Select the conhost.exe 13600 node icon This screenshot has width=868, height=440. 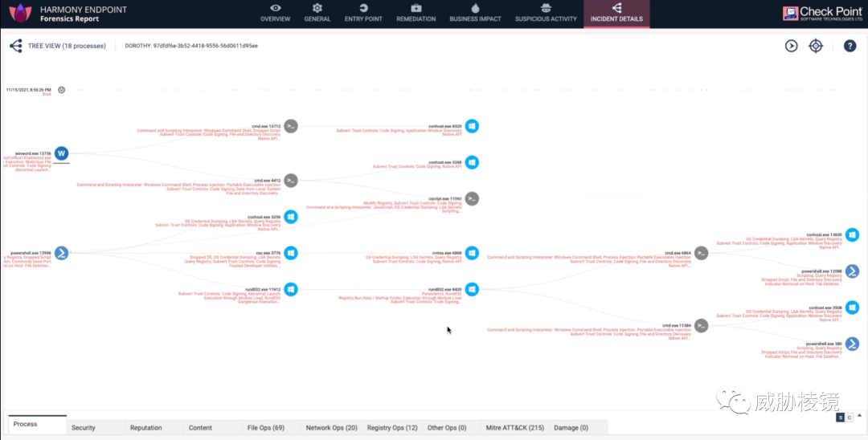tap(852, 235)
